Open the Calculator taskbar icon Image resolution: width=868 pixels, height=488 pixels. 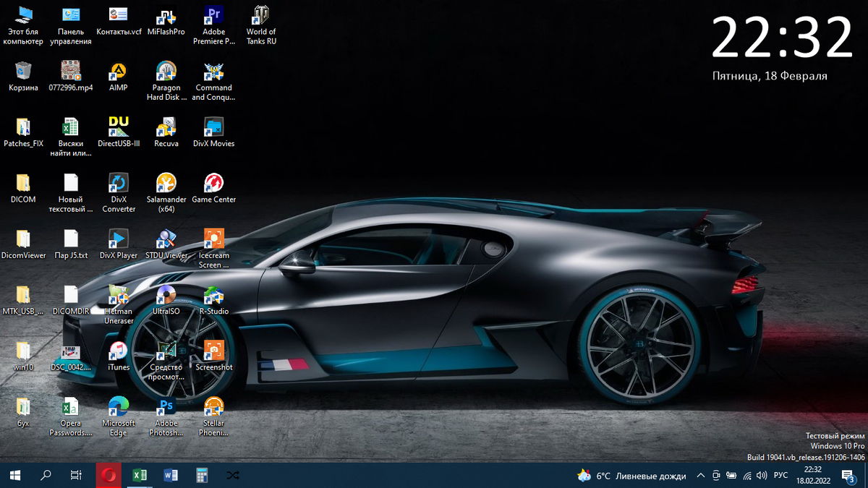(x=202, y=475)
